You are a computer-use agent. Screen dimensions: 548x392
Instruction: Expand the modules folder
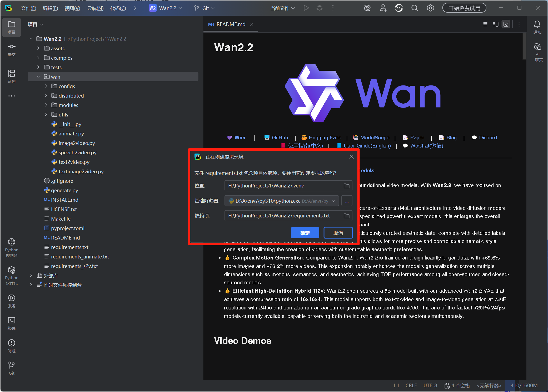coord(46,105)
